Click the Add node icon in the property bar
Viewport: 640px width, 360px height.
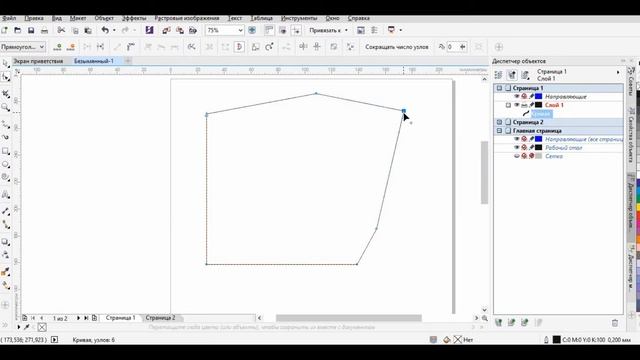(x=58, y=47)
